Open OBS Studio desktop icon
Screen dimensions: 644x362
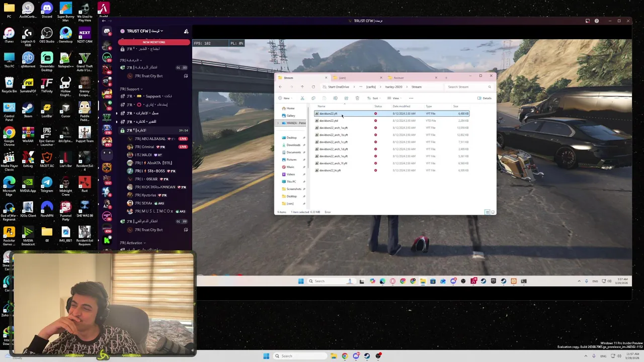point(47,35)
